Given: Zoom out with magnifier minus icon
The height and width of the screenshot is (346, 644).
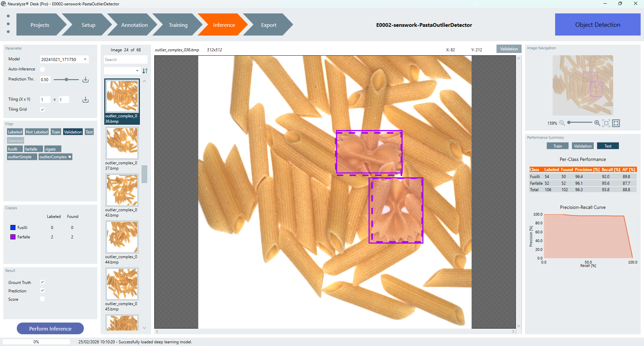Looking at the screenshot, I should 562,123.
